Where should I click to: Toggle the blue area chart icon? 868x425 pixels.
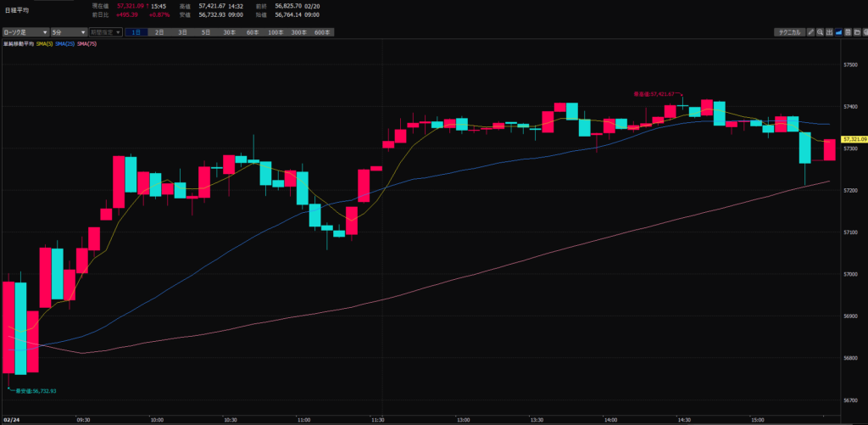click(x=838, y=32)
